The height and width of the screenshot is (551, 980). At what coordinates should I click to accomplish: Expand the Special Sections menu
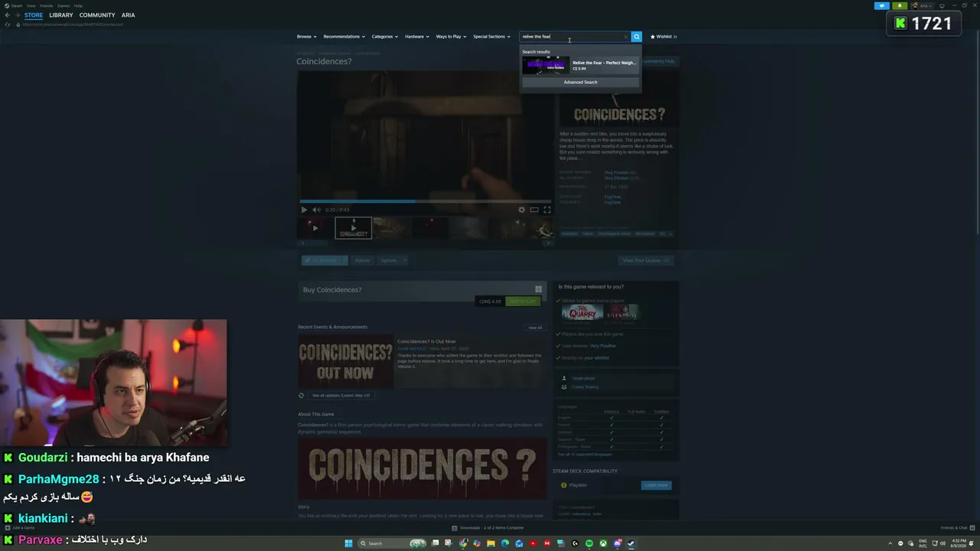[492, 37]
